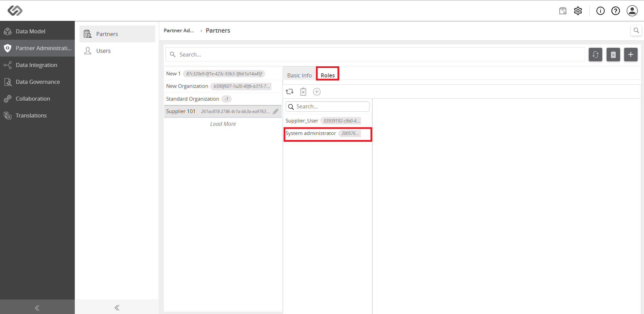The height and width of the screenshot is (314, 644).
Task: Delete the selected partner
Action: (x=613, y=55)
